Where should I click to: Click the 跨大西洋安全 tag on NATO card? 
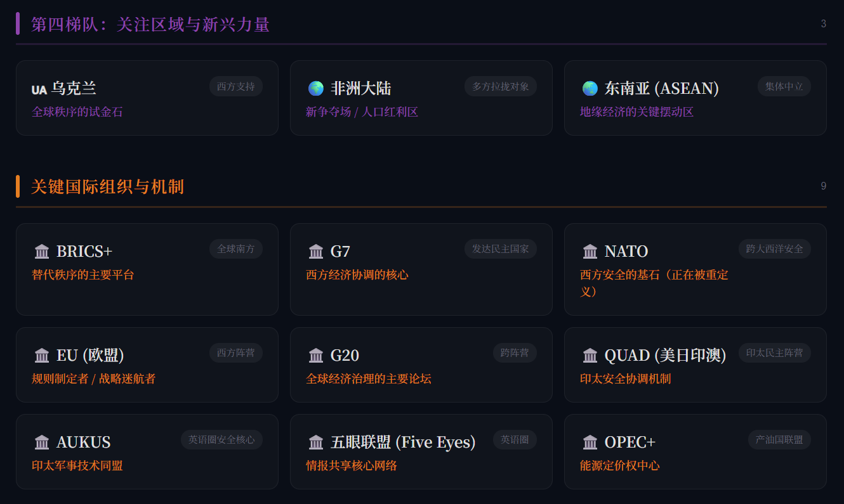pyautogui.click(x=774, y=249)
